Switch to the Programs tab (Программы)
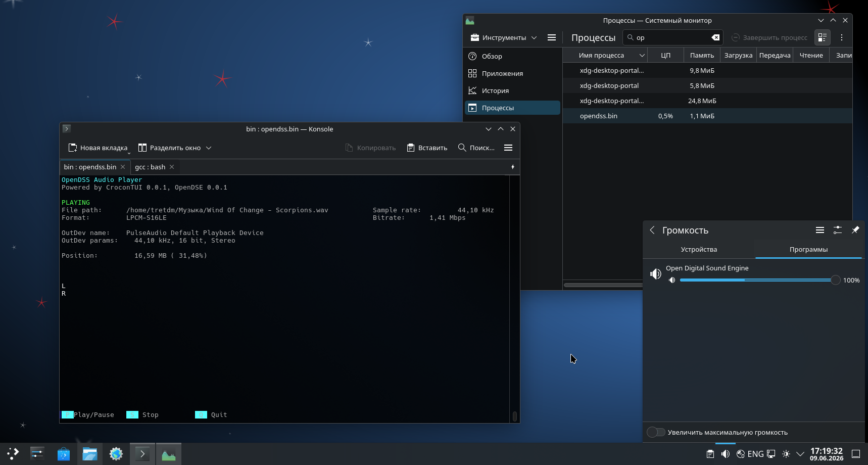868x465 pixels. click(808, 249)
